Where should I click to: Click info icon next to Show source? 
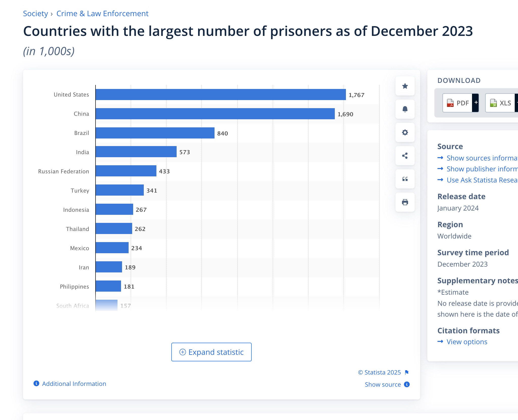point(407,384)
